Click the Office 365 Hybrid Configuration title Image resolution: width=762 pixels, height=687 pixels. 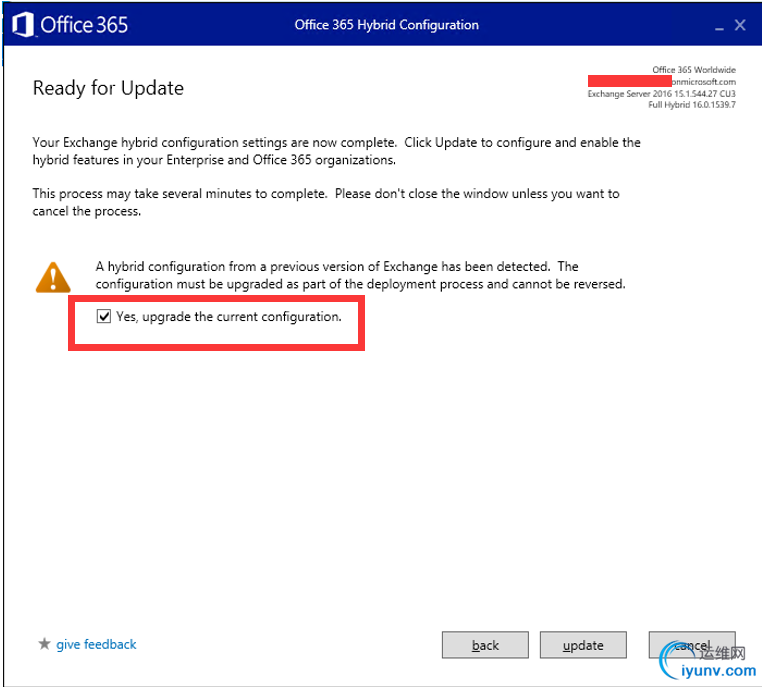click(x=386, y=25)
